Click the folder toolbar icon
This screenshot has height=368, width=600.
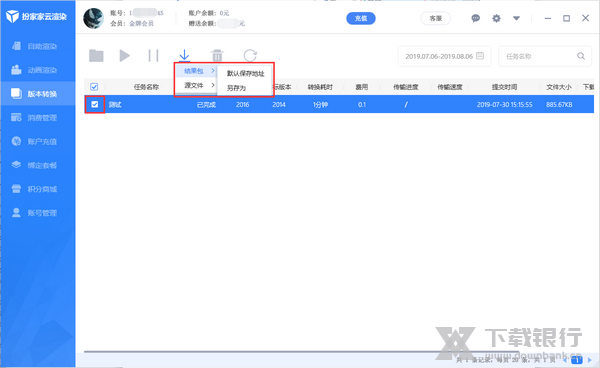(x=96, y=56)
